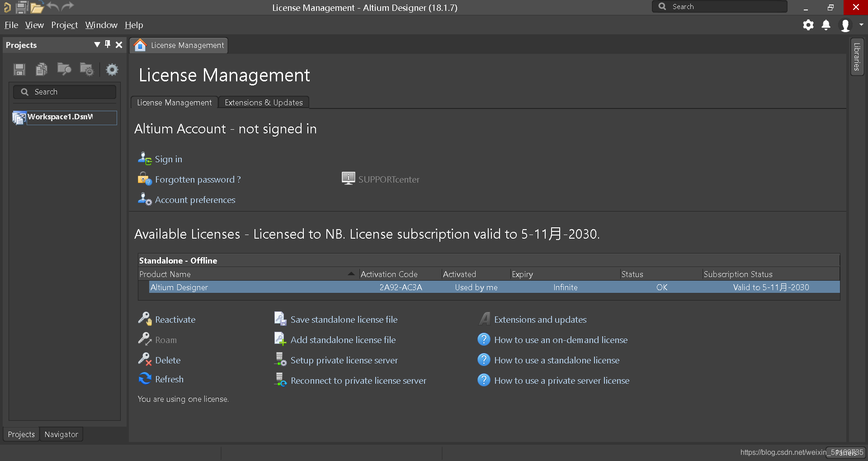The image size is (868, 461).
Task: Click the Panels button in status bar
Action: pos(846,452)
